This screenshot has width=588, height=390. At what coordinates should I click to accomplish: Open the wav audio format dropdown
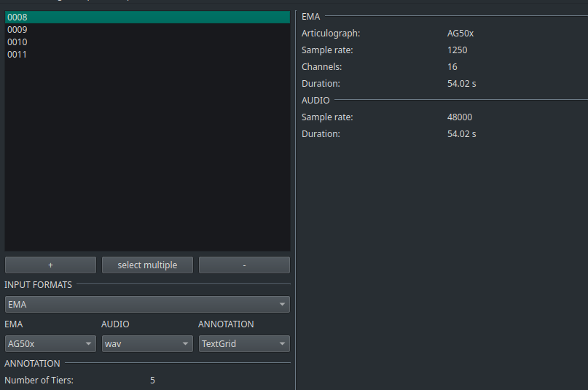tap(147, 344)
